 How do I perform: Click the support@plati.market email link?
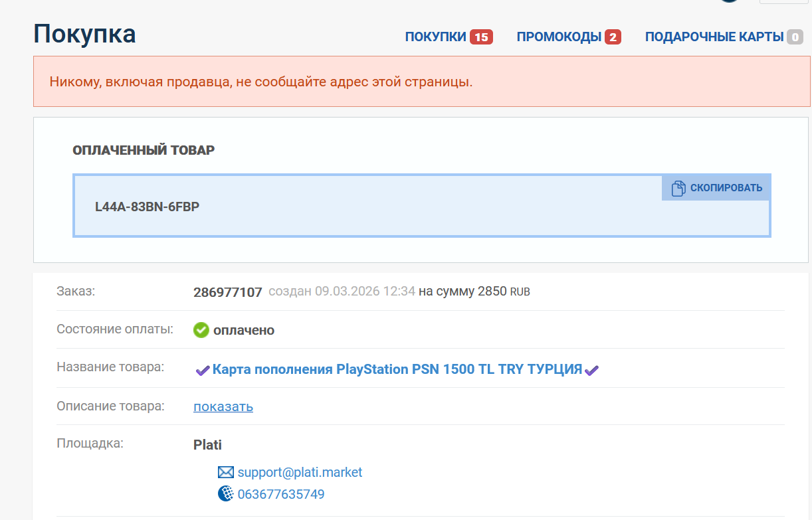click(x=300, y=472)
